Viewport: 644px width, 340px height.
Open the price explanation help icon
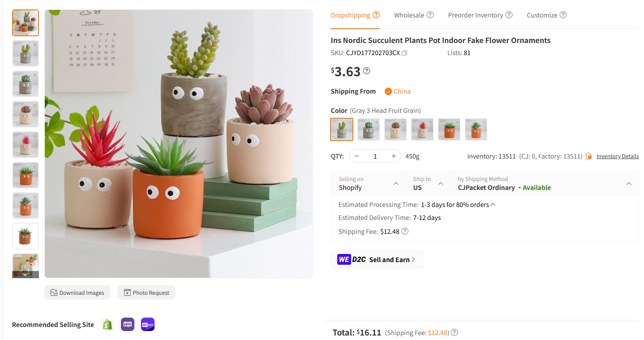coord(366,71)
